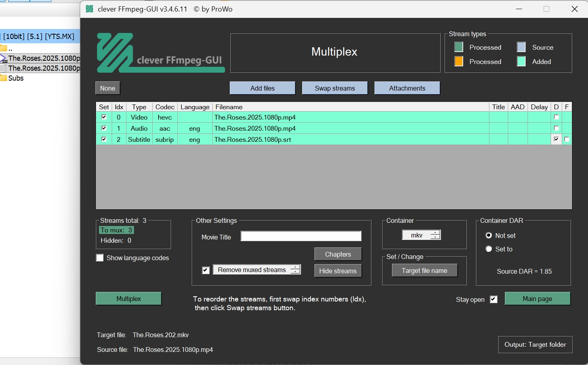Click the Added color swatch
This screenshot has width=588, height=365.
[521, 62]
